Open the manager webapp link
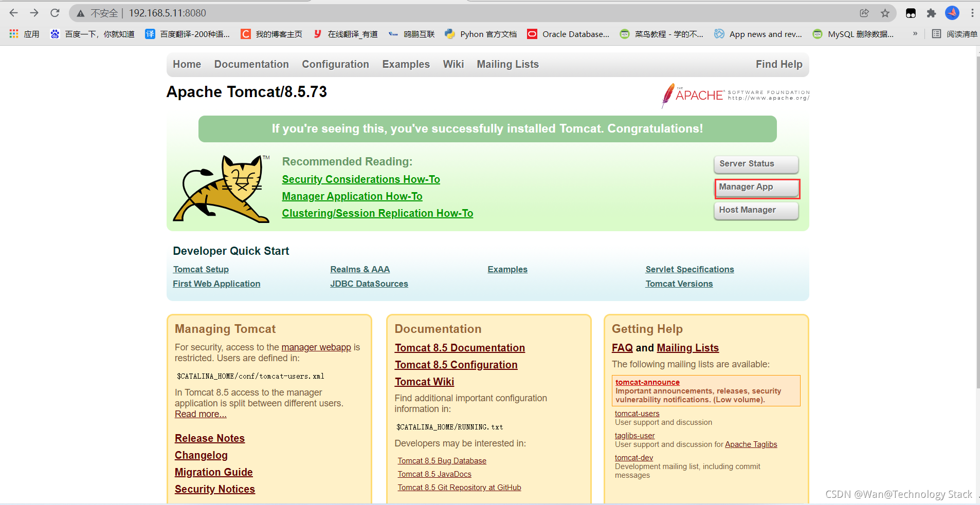980x505 pixels. [316, 347]
